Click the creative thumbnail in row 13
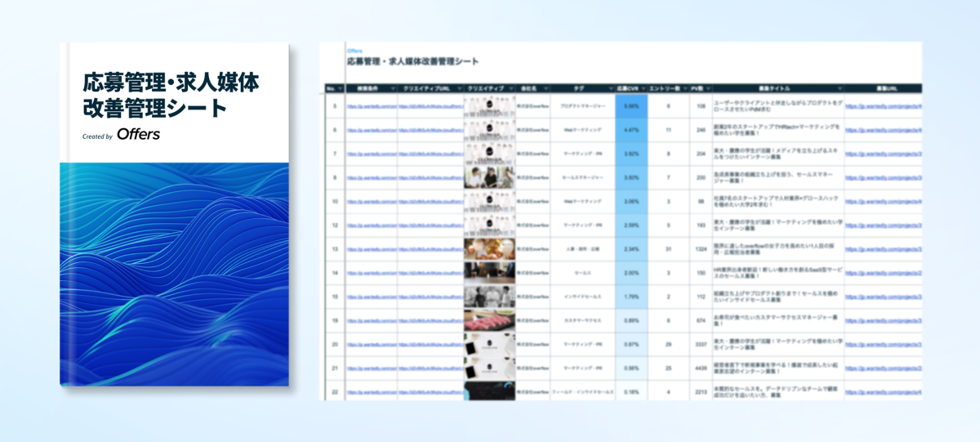The height and width of the screenshot is (442, 980). tap(489, 249)
